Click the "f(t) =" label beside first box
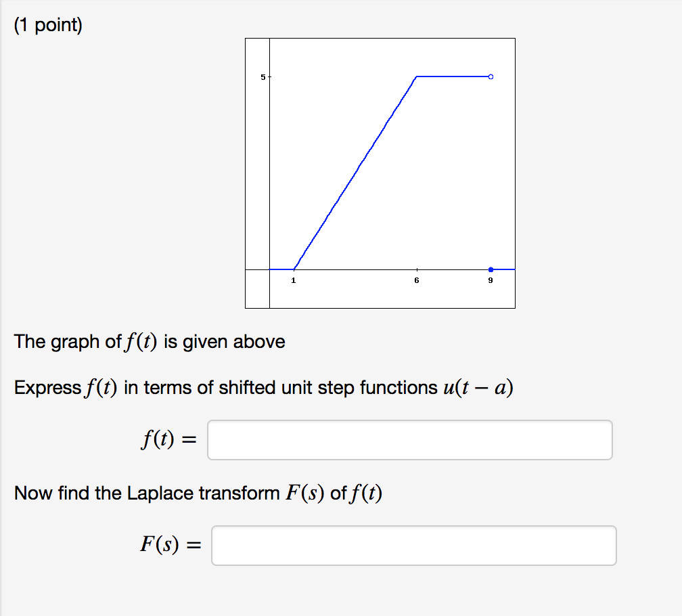This screenshot has height=616, width=682. (x=168, y=439)
